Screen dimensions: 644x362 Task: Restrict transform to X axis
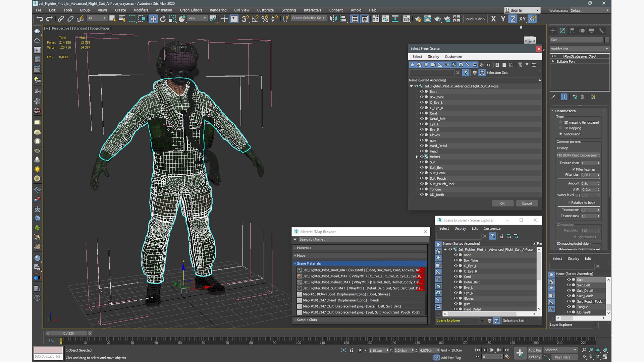pyautogui.click(x=493, y=19)
